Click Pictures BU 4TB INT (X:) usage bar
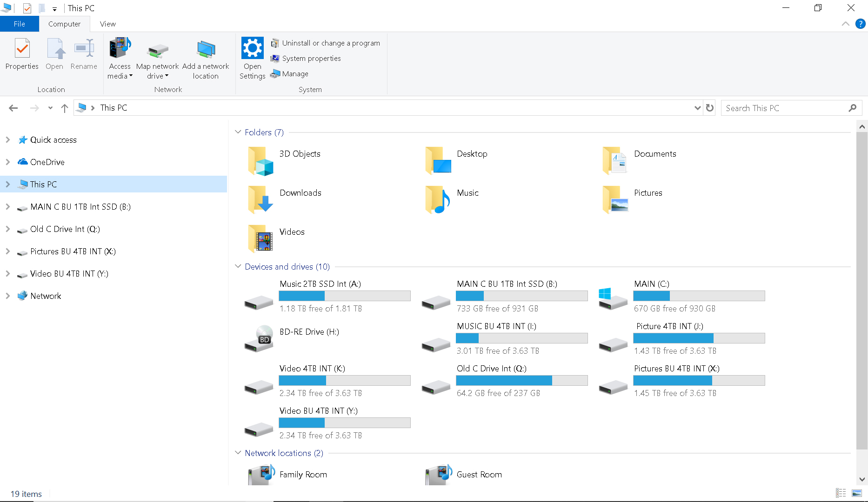This screenshot has height=502, width=868. click(699, 381)
